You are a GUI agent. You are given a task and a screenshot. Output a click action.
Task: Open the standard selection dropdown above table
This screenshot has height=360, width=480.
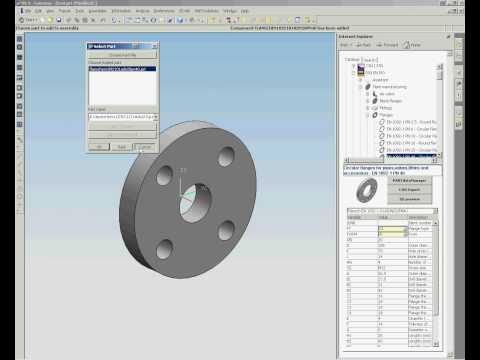click(435, 211)
